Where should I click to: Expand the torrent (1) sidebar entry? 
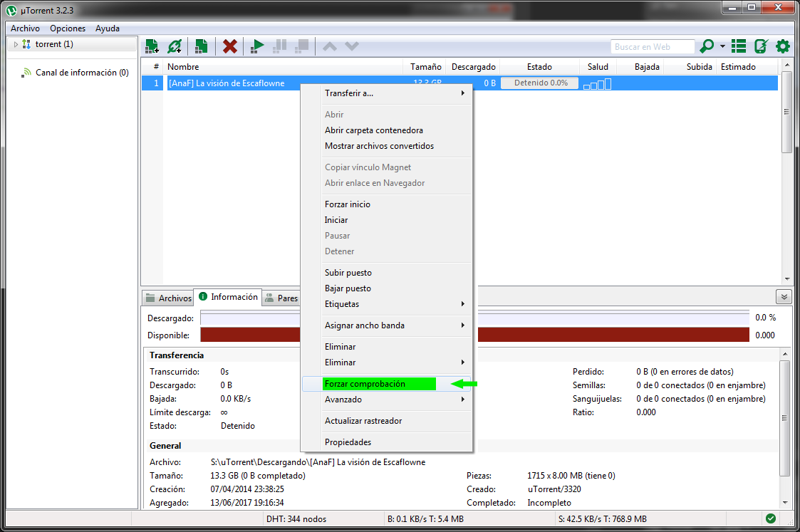[x=14, y=43]
